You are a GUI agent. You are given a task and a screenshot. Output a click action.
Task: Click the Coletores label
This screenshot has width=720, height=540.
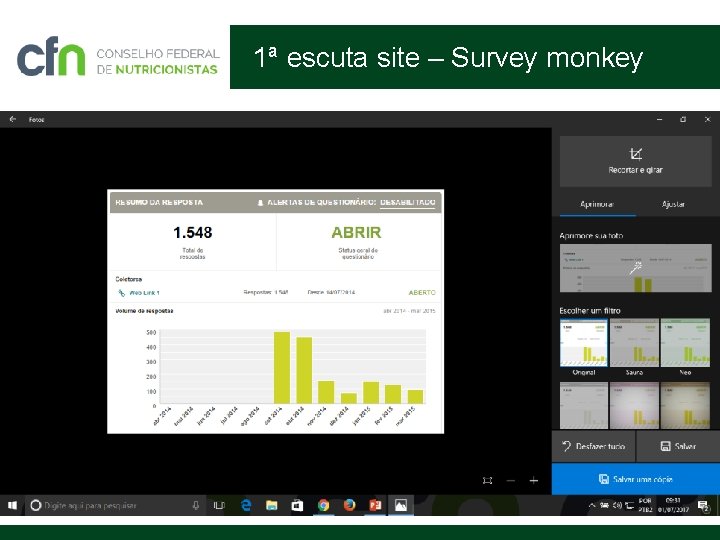click(129, 279)
